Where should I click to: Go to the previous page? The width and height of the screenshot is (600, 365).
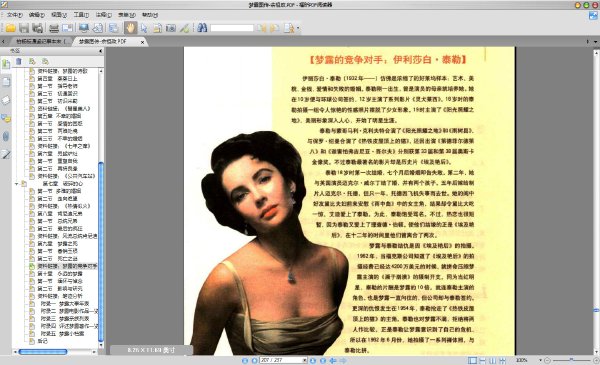[x=254, y=360]
